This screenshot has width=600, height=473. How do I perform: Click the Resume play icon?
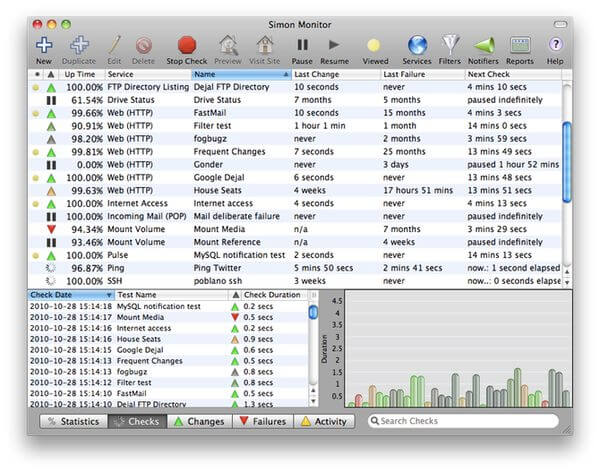pyautogui.click(x=334, y=45)
